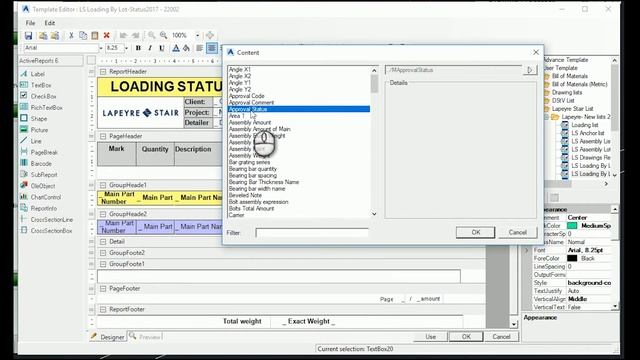Open the File menu
The width and height of the screenshot is (640, 360).
30,23
